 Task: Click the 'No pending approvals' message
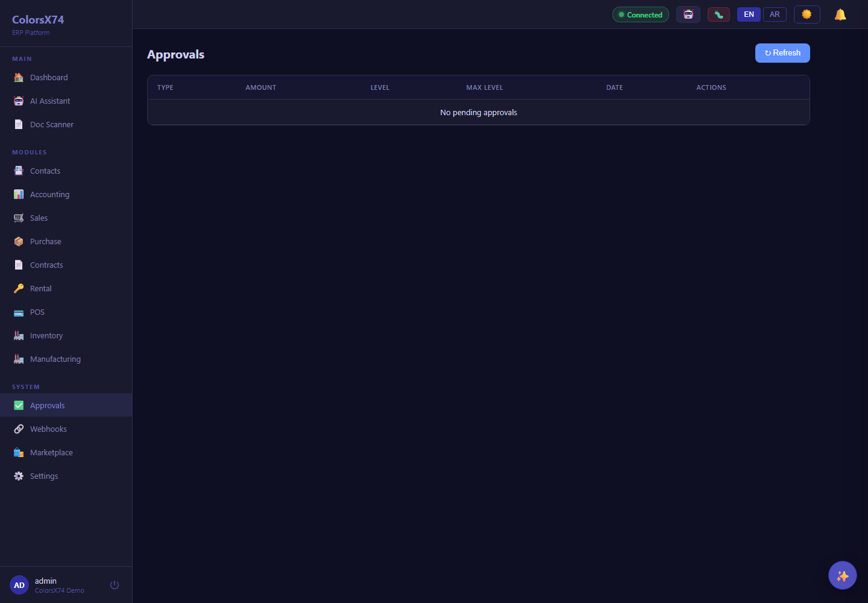[x=479, y=112]
